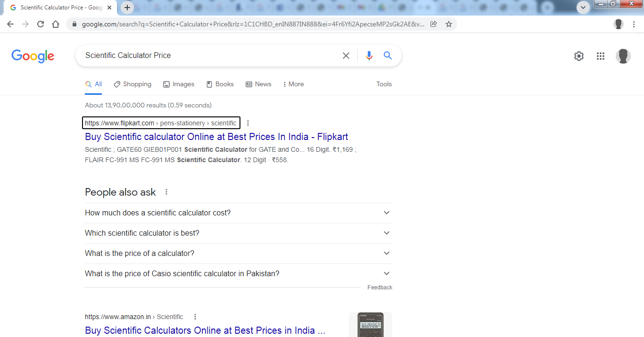Reload the page with refresh icon
The height and width of the screenshot is (337, 644).
pyautogui.click(x=41, y=24)
